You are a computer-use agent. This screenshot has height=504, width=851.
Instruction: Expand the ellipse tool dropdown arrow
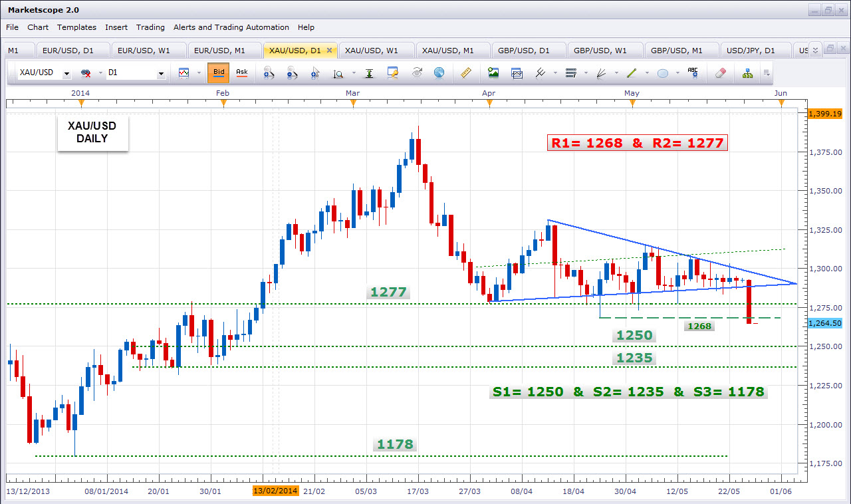(677, 73)
